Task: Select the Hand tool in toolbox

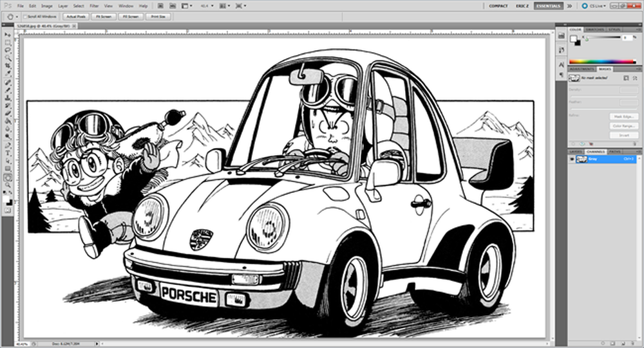Action: click(7, 178)
